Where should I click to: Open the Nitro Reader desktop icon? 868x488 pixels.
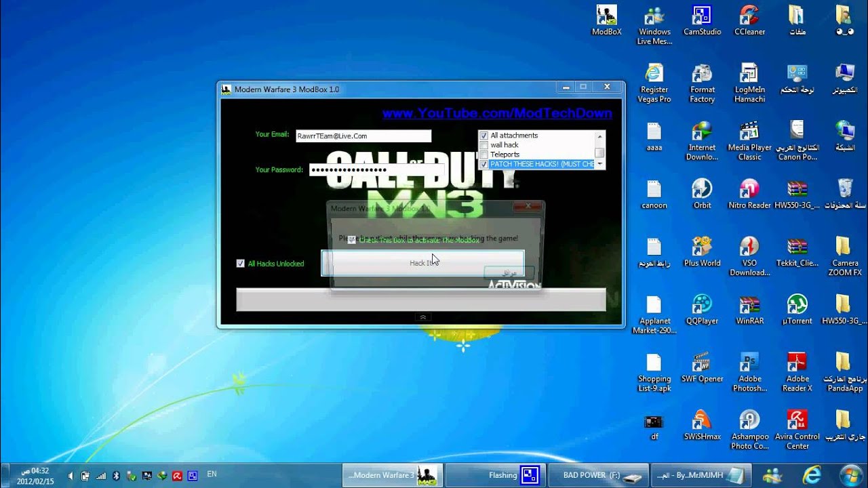pos(749,194)
